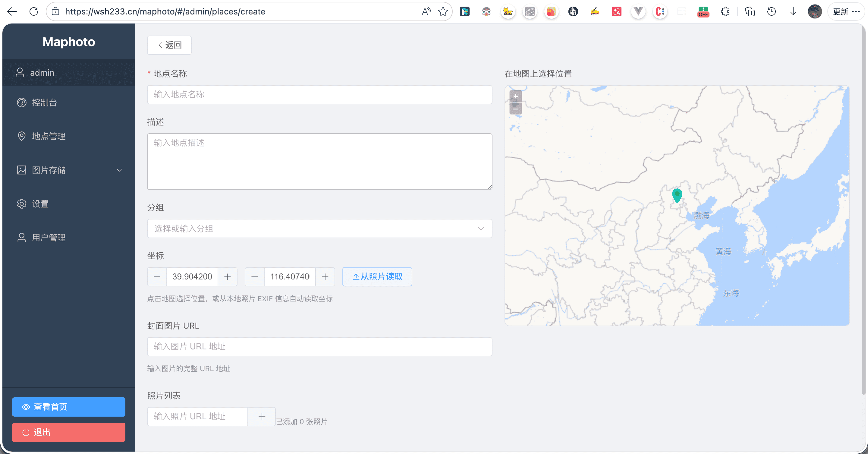Decrease latitude value with minus stepper
This screenshot has width=868, height=454.
[157, 277]
